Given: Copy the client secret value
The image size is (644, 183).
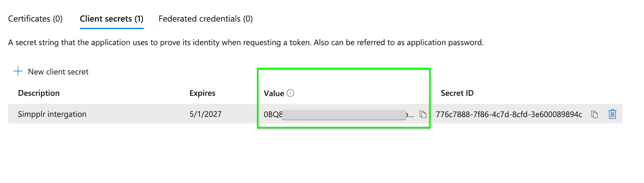Looking at the screenshot, I should [x=423, y=115].
